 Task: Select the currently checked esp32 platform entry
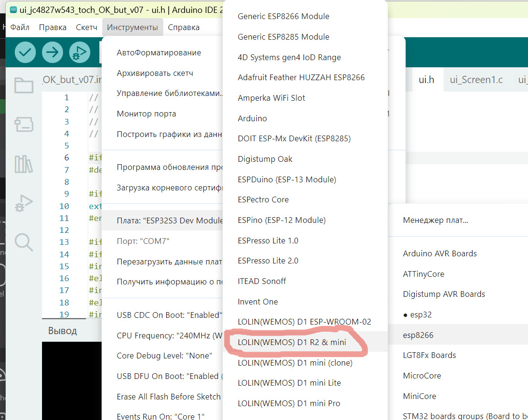pos(417,315)
